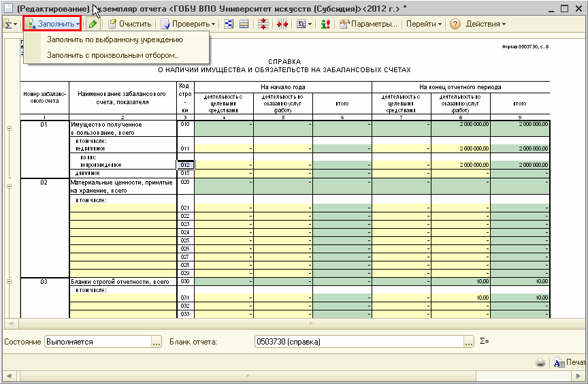Click the Бланк отчета input field

pos(358,342)
